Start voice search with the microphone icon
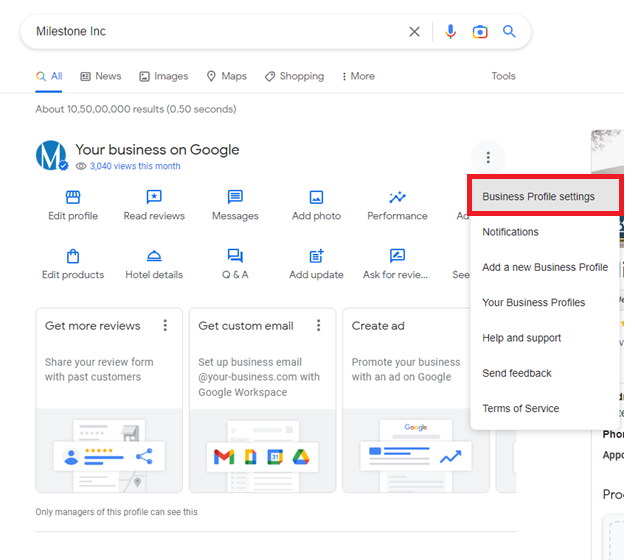The height and width of the screenshot is (560, 635). tap(450, 32)
